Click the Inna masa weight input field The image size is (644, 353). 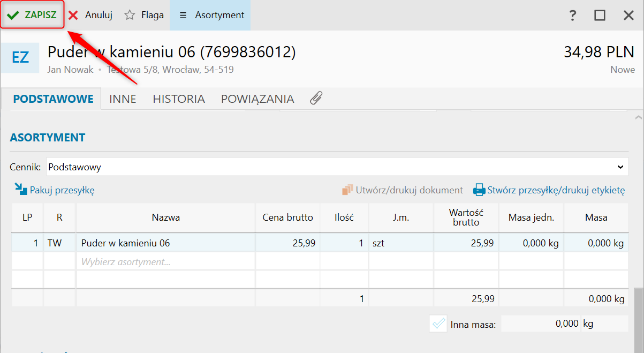[x=541, y=324]
